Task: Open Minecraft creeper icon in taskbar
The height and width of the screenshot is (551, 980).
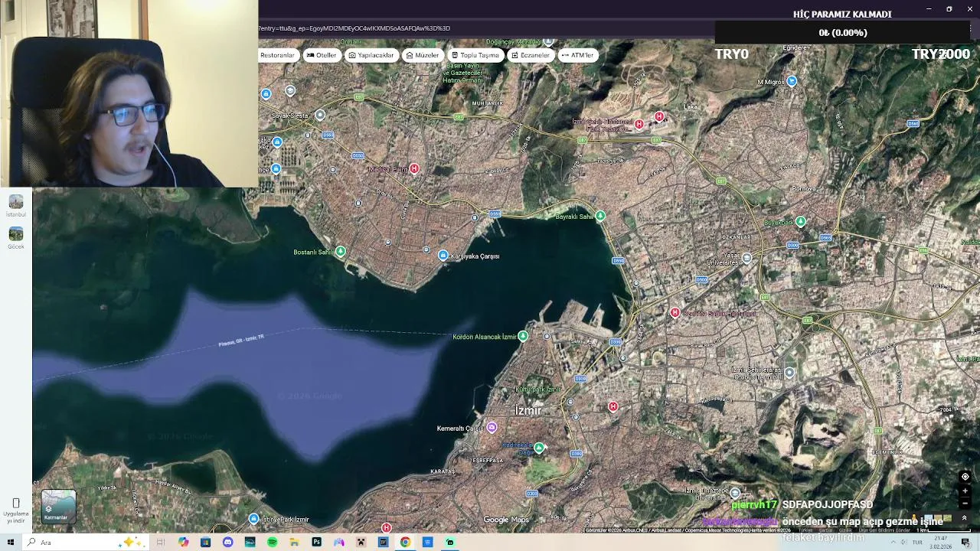Action: pyautogui.click(x=361, y=542)
